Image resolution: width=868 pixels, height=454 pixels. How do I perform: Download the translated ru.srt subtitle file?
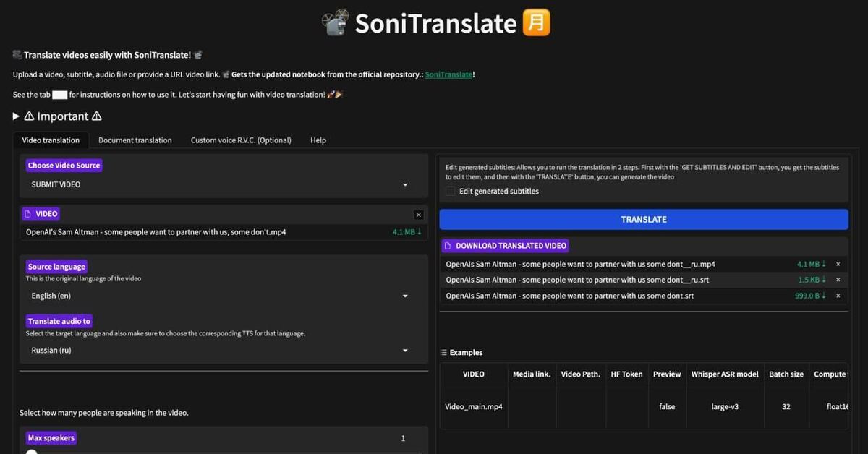click(x=812, y=280)
